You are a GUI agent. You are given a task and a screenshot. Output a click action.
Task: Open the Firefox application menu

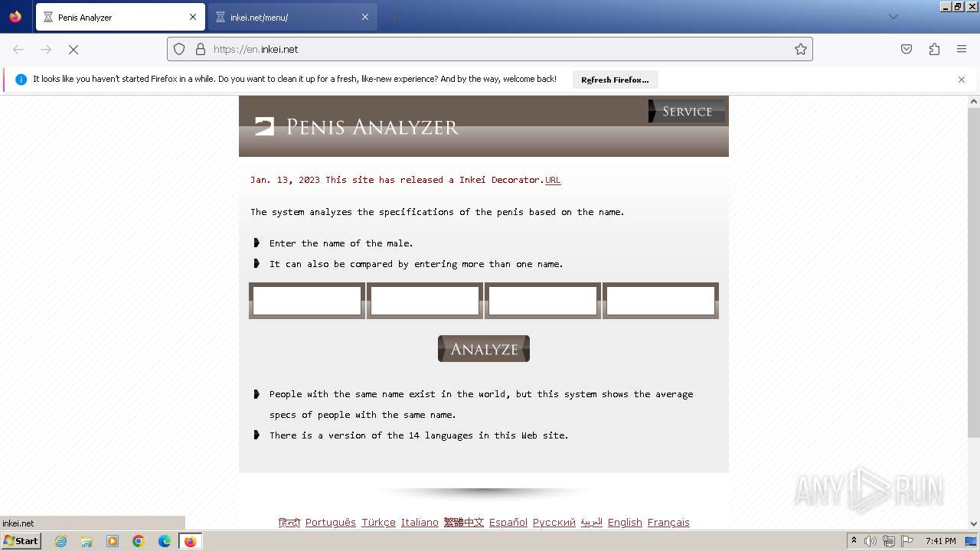tap(962, 49)
